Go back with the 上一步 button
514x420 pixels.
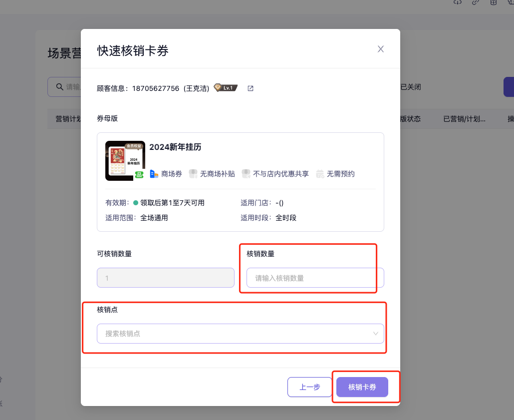click(309, 387)
